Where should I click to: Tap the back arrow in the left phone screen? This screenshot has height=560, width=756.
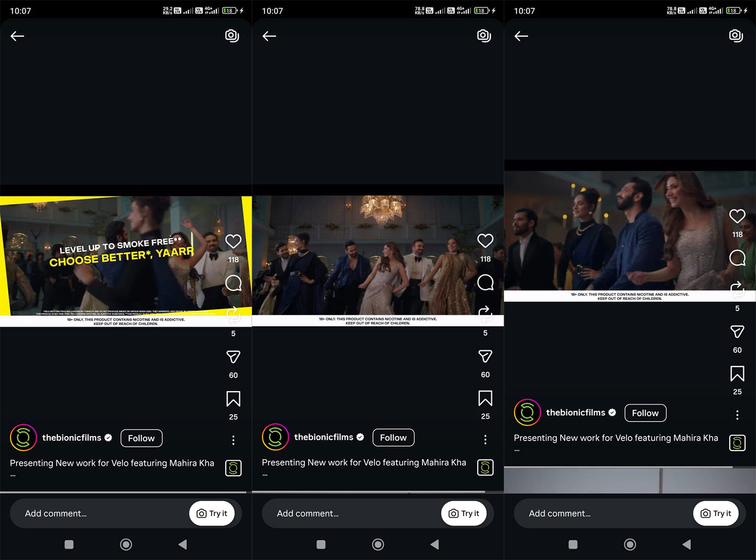18,36
